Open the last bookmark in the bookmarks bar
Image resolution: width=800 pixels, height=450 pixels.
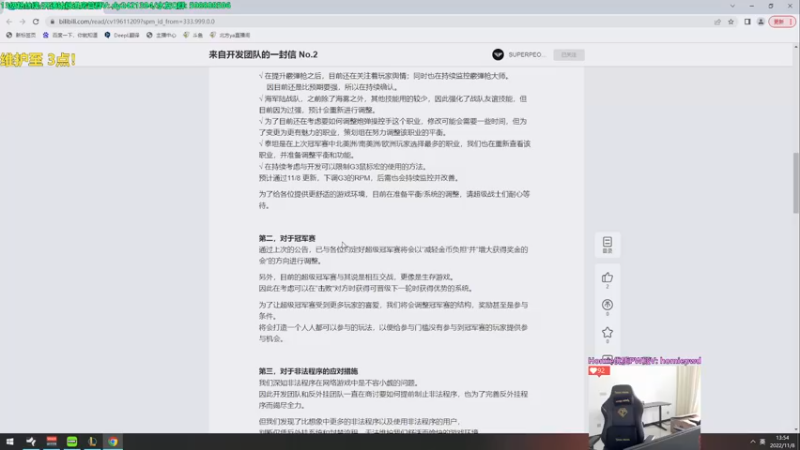click(230, 35)
